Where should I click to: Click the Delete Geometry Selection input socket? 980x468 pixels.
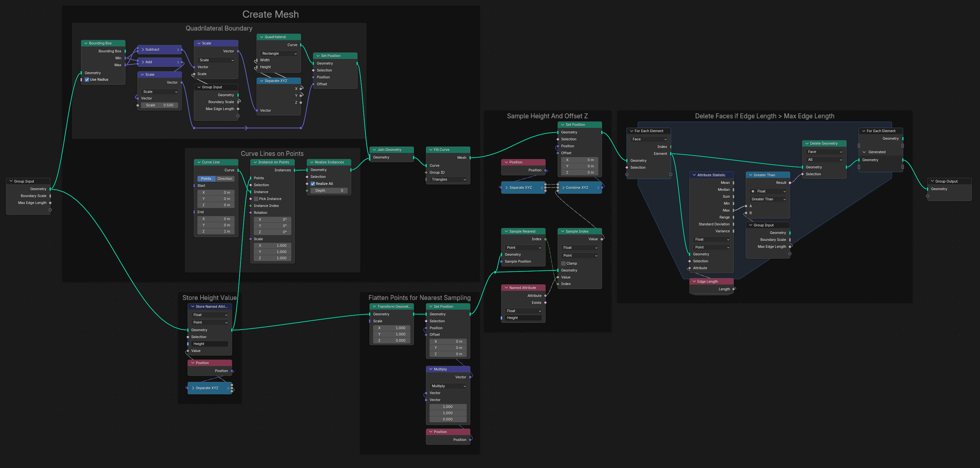pos(802,174)
